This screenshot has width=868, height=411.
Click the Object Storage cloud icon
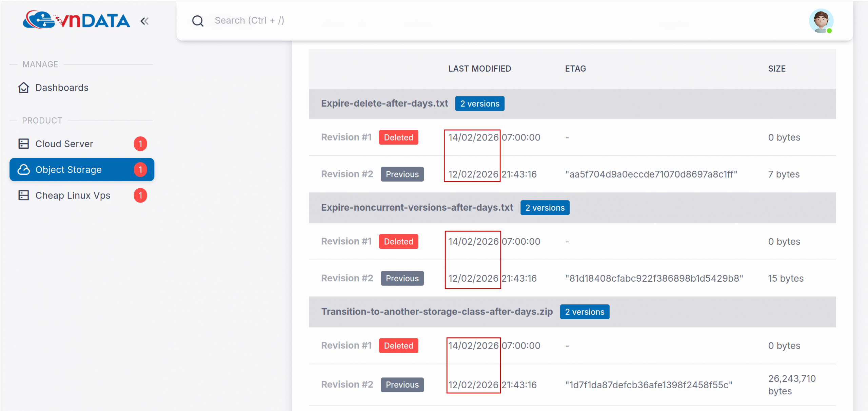pos(23,170)
